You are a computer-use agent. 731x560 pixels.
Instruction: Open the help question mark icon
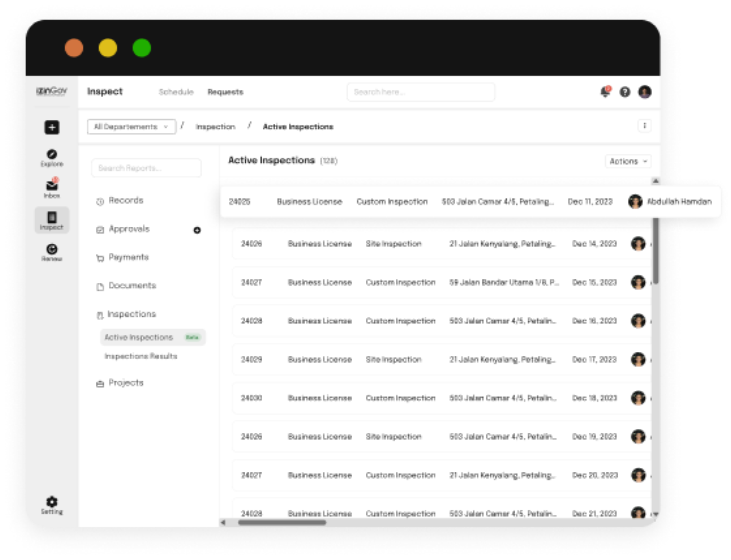pos(625,92)
